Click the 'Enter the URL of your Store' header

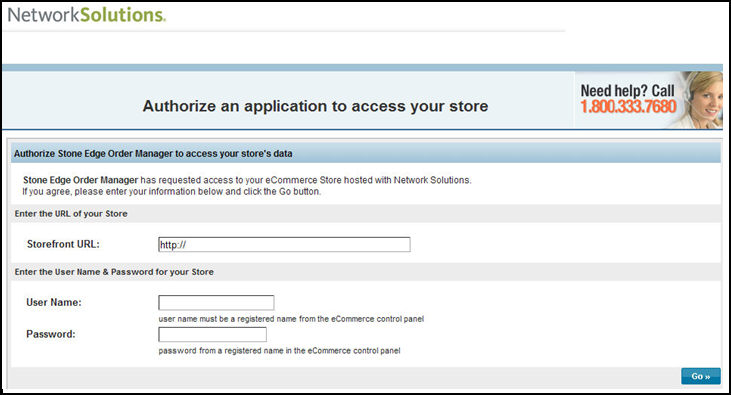coord(71,214)
